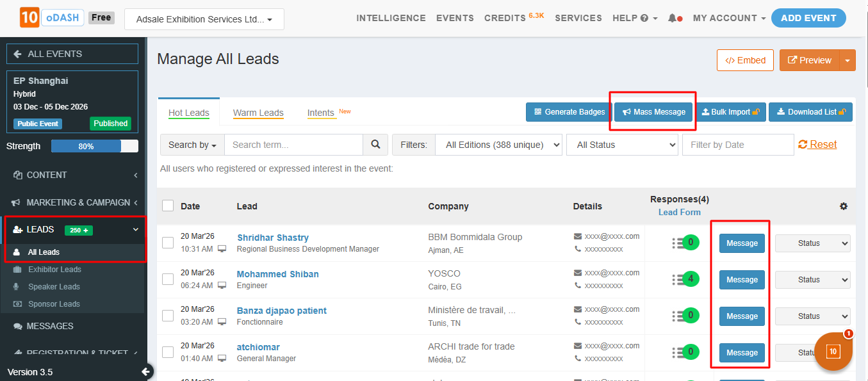Expand the Search by dropdown

(x=192, y=145)
